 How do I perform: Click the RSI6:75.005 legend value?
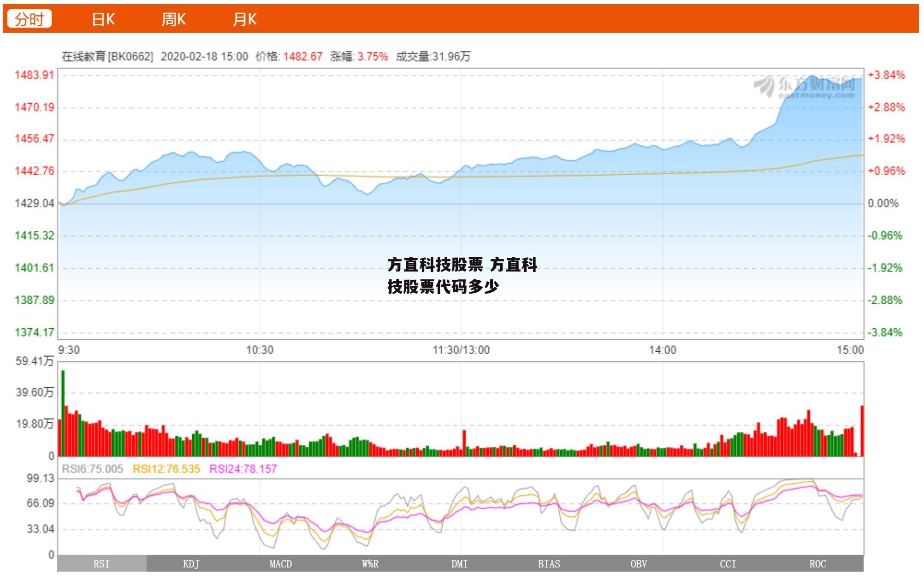click(93, 469)
